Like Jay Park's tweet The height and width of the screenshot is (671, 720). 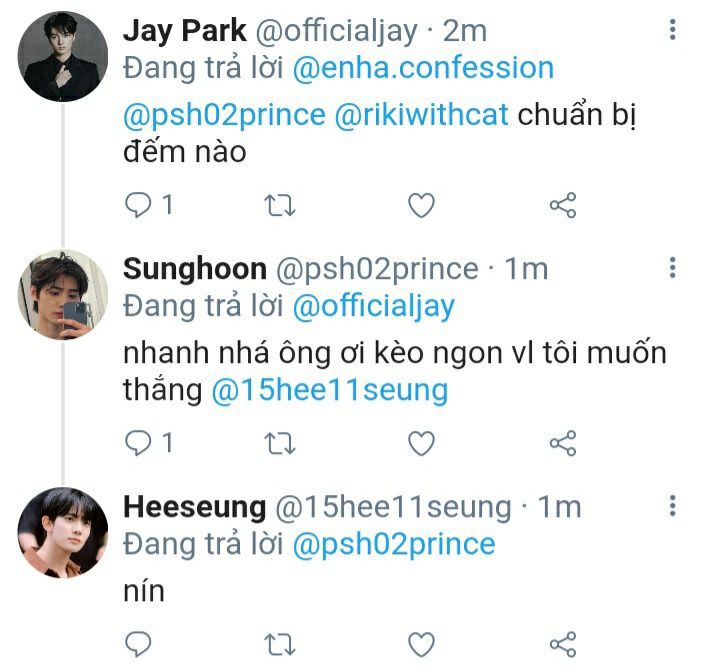click(x=422, y=205)
